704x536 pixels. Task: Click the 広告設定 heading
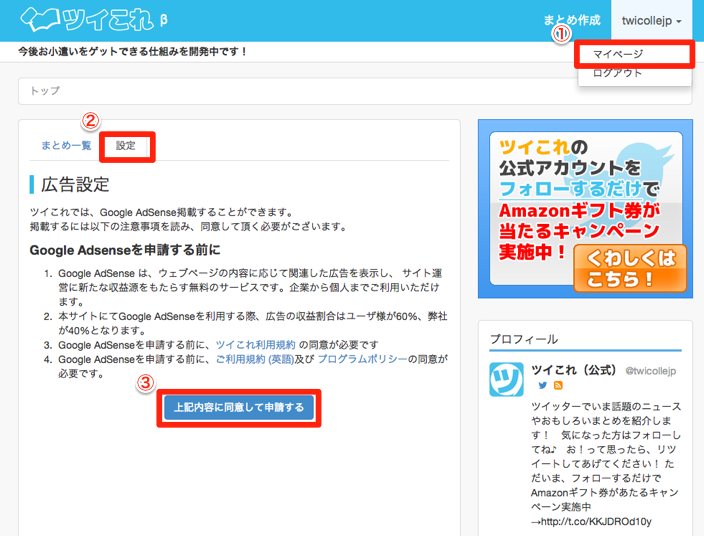(x=75, y=185)
